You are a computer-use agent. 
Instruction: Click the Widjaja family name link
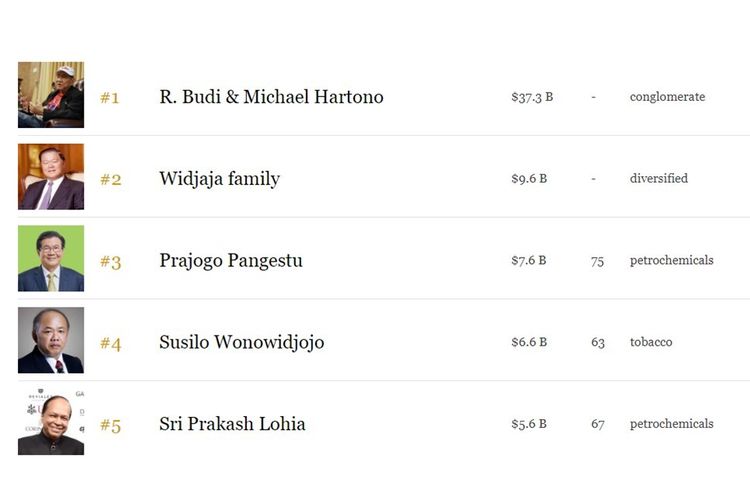pyautogui.click(x=219, y=179)
